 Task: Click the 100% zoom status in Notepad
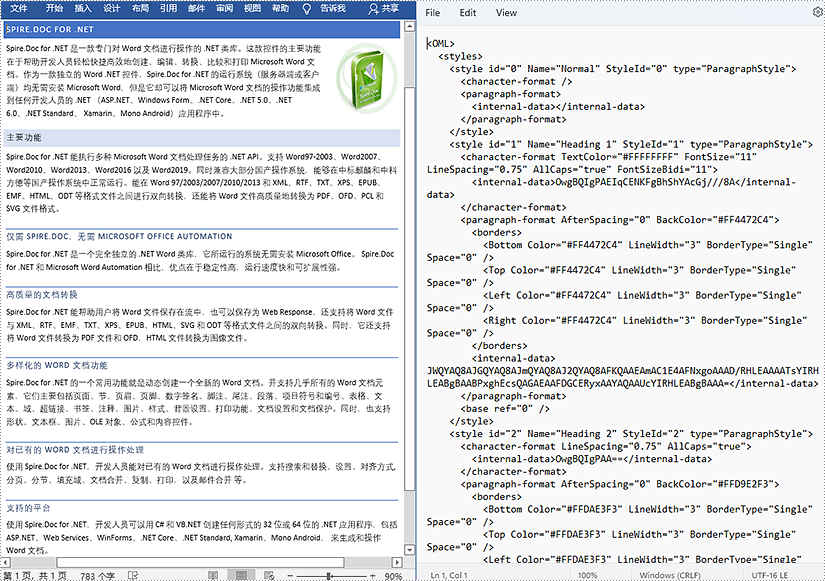coord(587,575)
